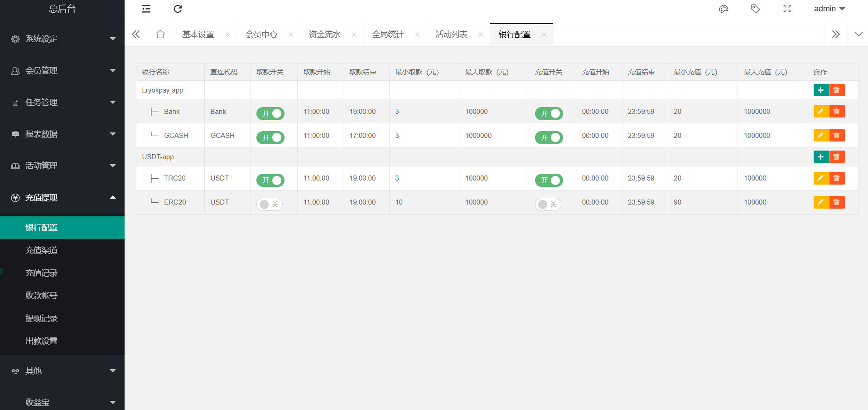Turn off withdrawal switch for Bank

tap(270, 113)
